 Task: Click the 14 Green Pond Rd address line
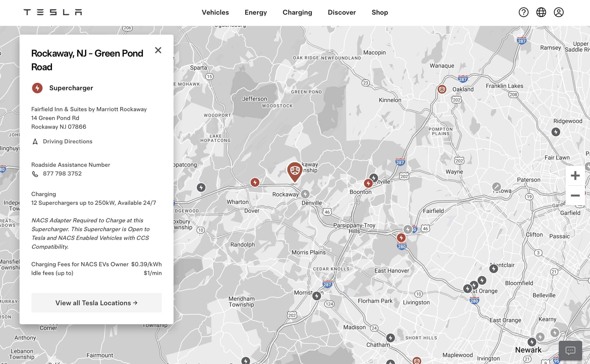pos(55,118)
